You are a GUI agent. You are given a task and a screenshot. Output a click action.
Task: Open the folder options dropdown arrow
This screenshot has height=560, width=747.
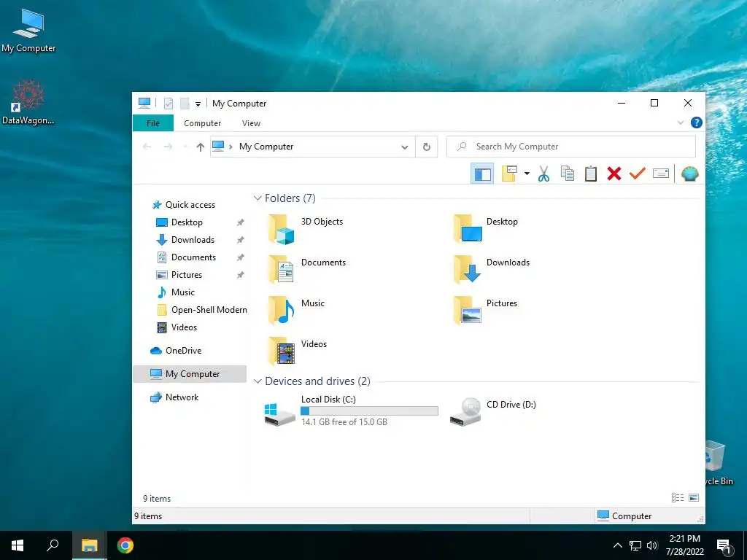click(527, 174)
